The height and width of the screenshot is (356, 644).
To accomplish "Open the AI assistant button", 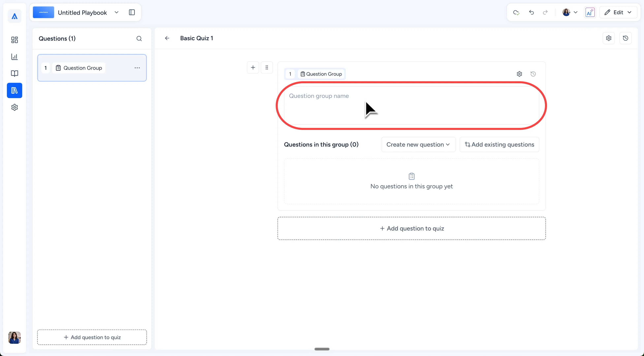I will click(590, 12).
